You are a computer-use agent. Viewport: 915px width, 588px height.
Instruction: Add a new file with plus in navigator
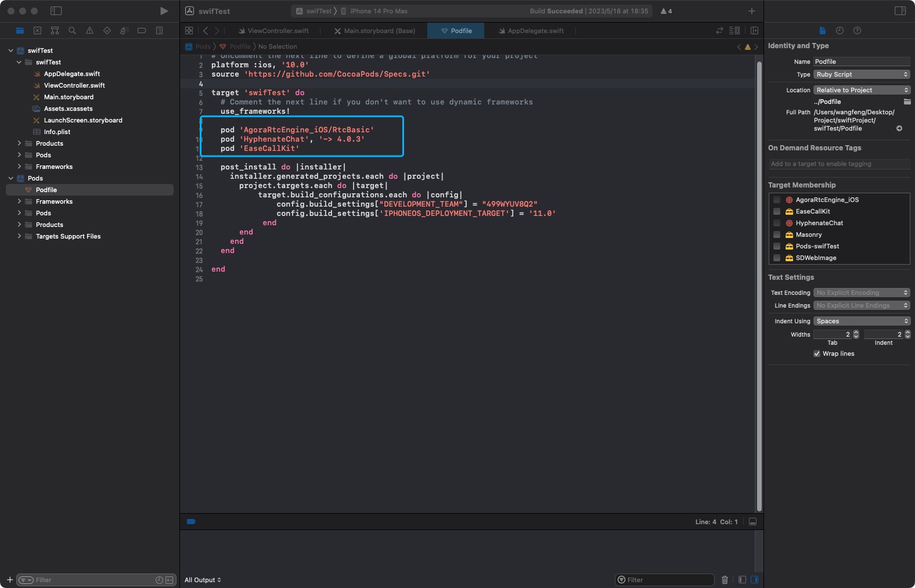[10, 579]
